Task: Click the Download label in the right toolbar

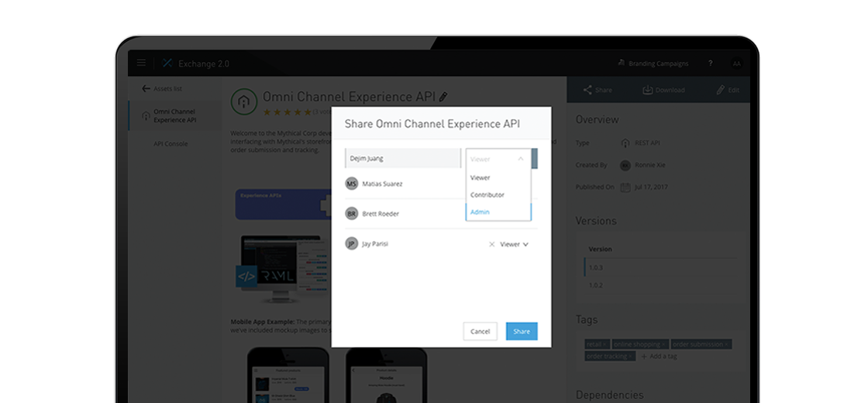Action: pyautogui.click(x=670, y=90)
